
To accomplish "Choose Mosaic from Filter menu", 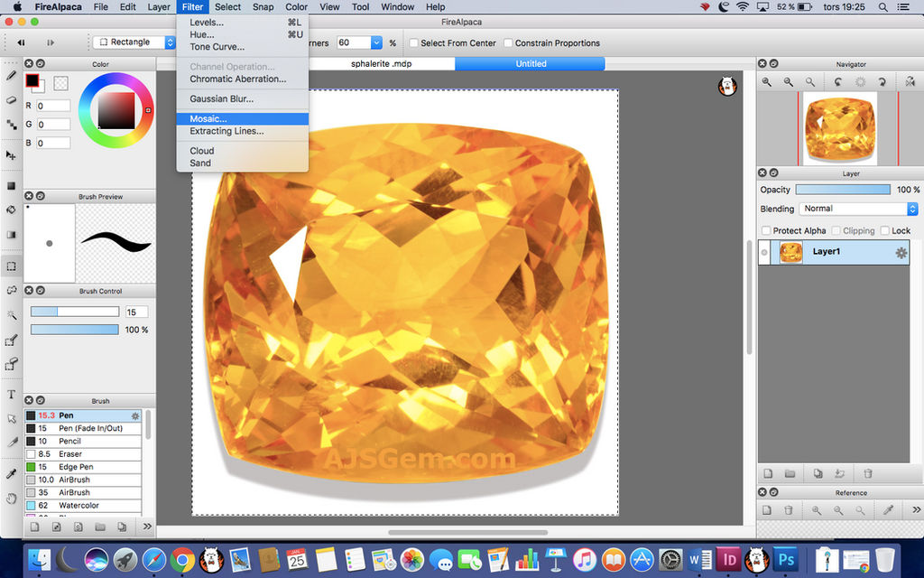I will tap(242, 118).
